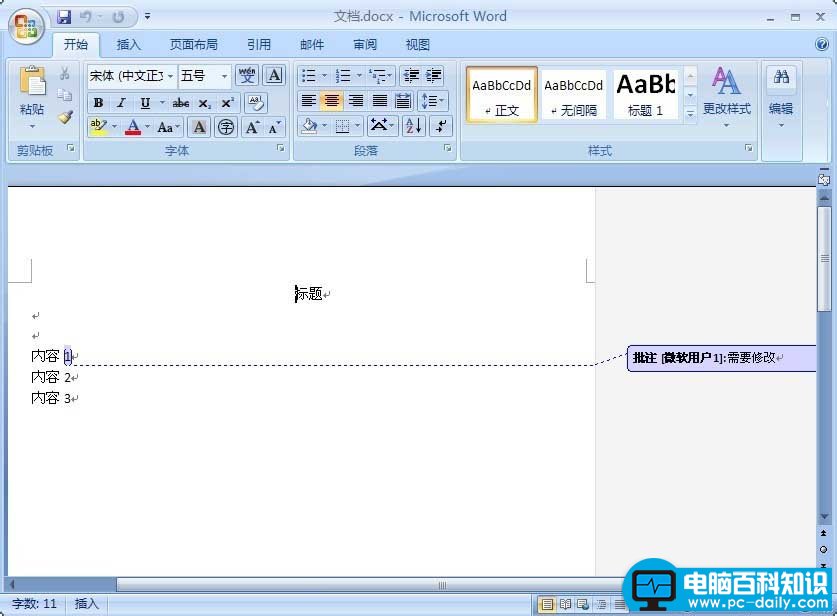
Task: Expand the numbering list dropdown arrow
Action: point(359,76)
